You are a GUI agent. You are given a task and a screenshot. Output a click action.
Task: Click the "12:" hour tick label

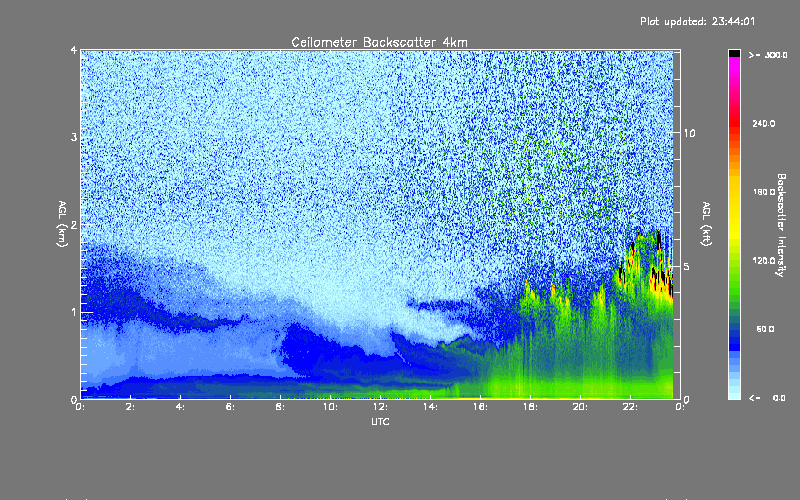[x=380, y=407]
